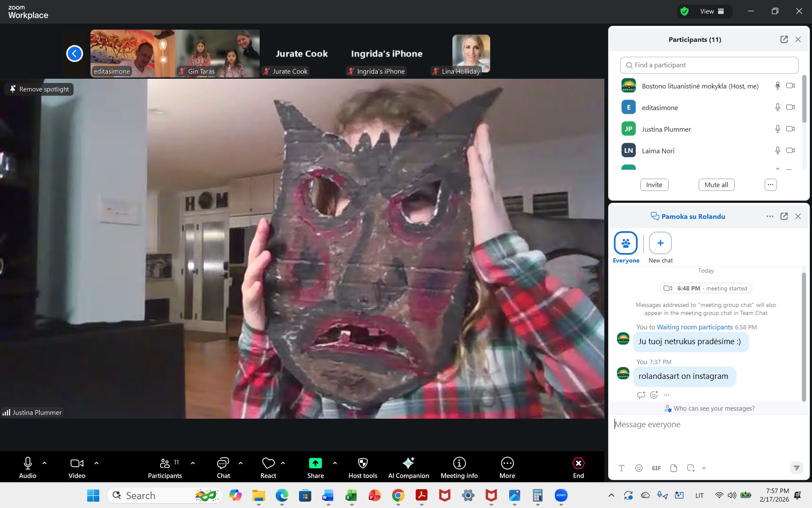Pop out the Participants panel
The image size is (812, 508).
[784, 39]
